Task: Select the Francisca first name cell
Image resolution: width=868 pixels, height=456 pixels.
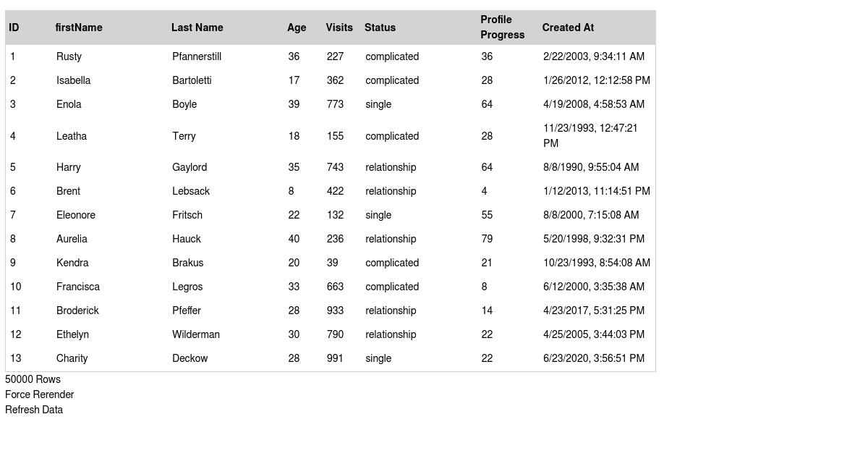Action: click(x=78, y=287)
